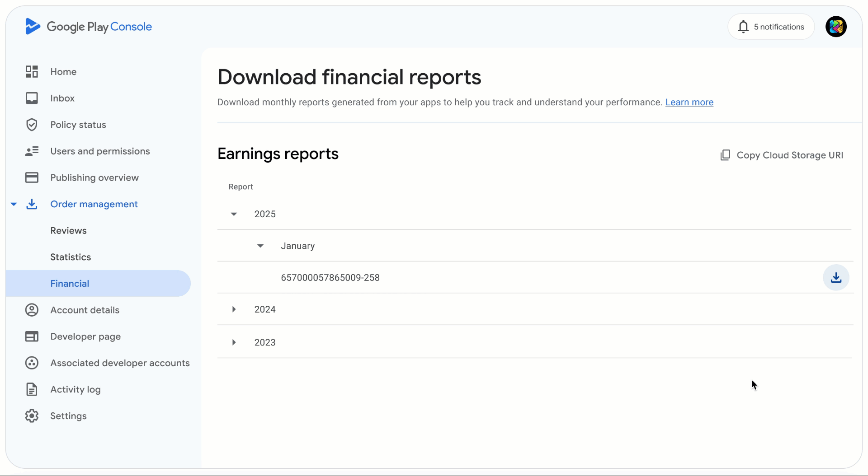Open Users and permissions page
The width and height of the screenshot is (868, 476).
tap(100, 151)
